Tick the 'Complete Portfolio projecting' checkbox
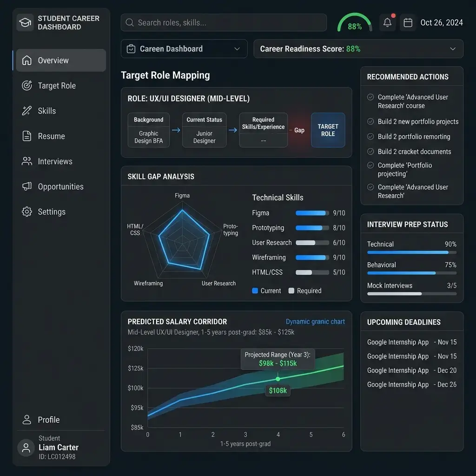This screenshot has height=476, width=476. [370, 165]
